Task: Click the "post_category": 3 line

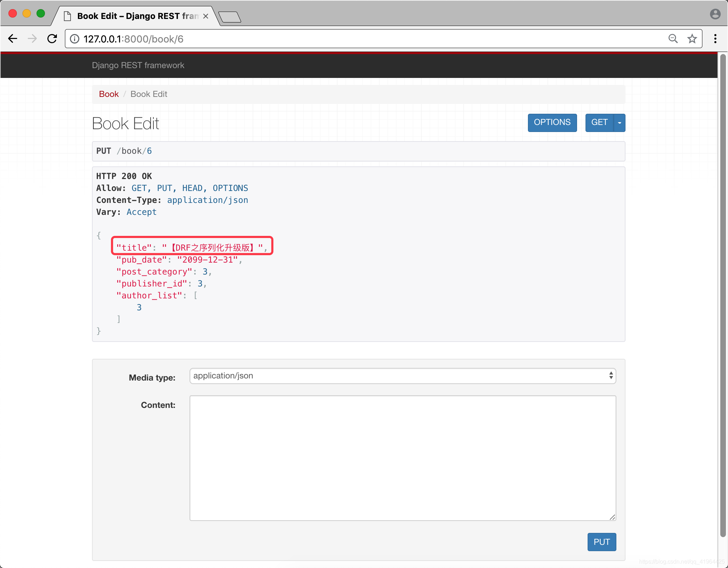Action: tap(164, 272)
